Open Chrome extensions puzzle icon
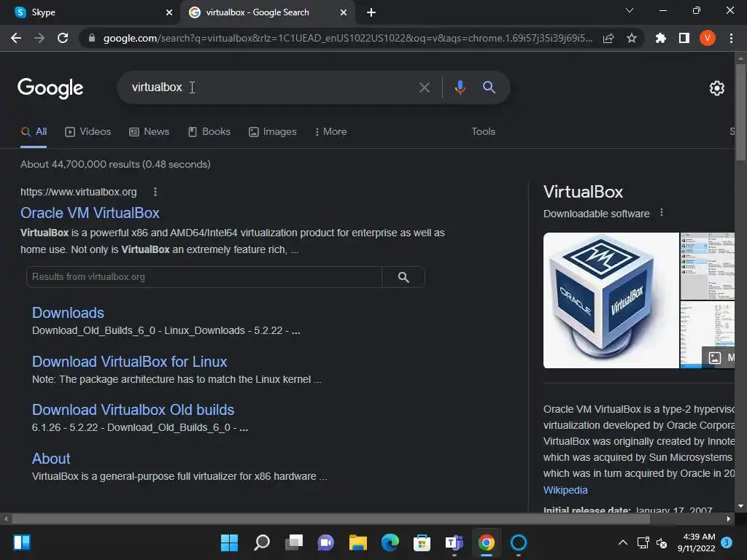This screenshot has width=747, height=560. 660,38
